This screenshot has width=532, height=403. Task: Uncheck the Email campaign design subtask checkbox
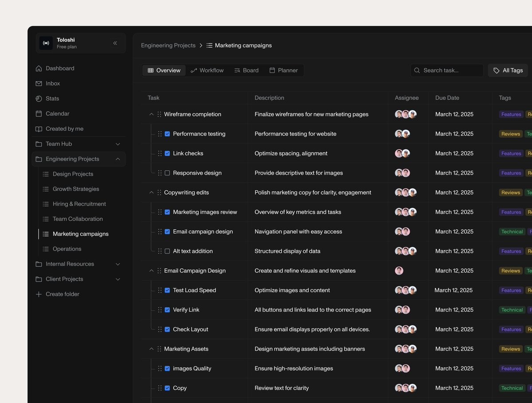tap(167, 231)
